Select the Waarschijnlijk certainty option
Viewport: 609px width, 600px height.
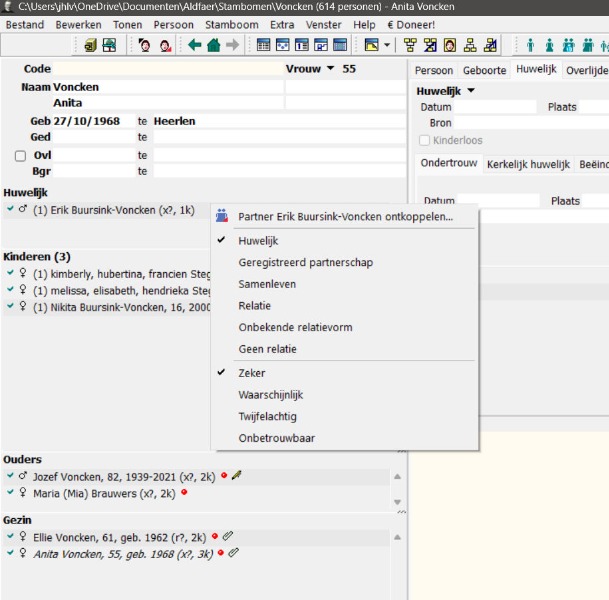[x=270, y=395]
